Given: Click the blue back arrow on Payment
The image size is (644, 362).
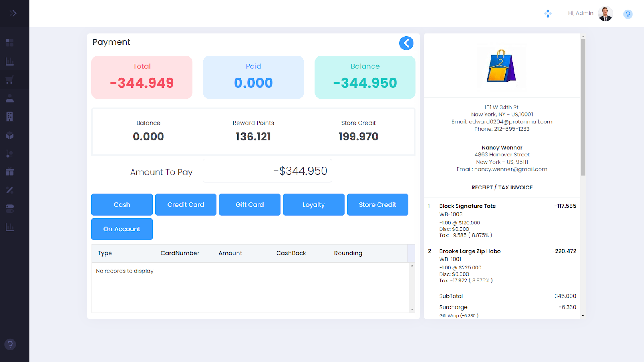Looking at the screenshot, I should pyautogui.click(x=406, y=43).
